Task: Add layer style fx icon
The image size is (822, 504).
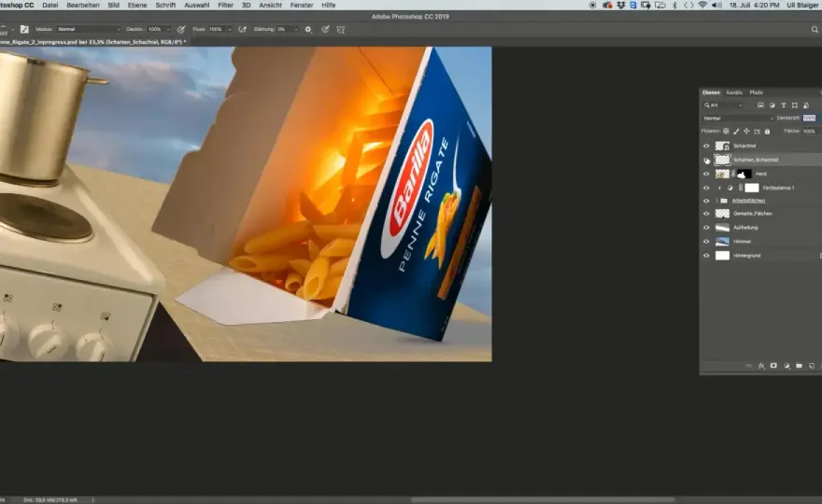Action: click(761, 366)
